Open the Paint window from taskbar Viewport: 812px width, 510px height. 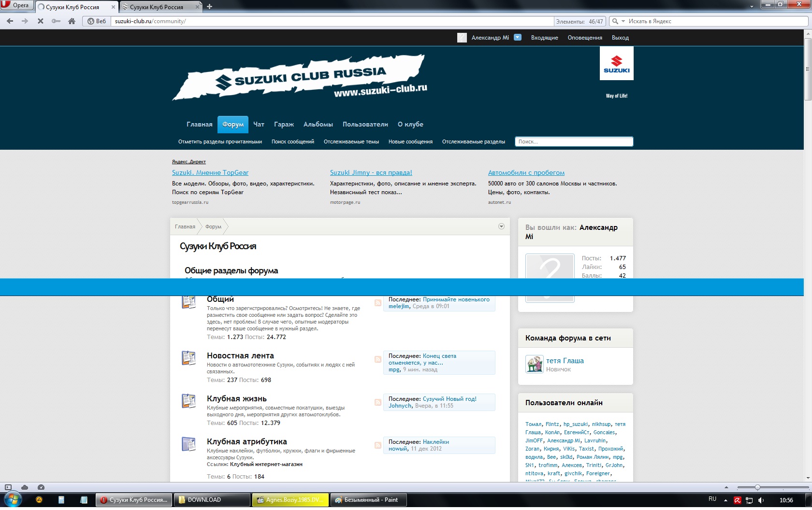tap(368, 500)
